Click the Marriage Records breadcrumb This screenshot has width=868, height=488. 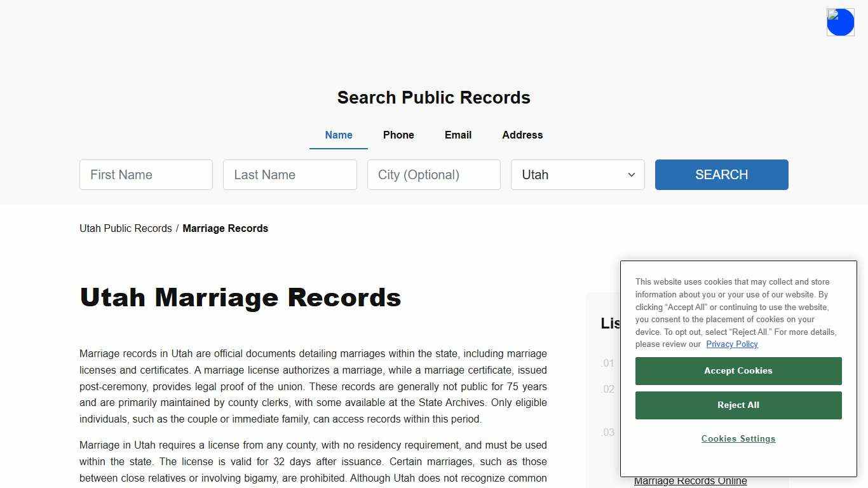225,228
